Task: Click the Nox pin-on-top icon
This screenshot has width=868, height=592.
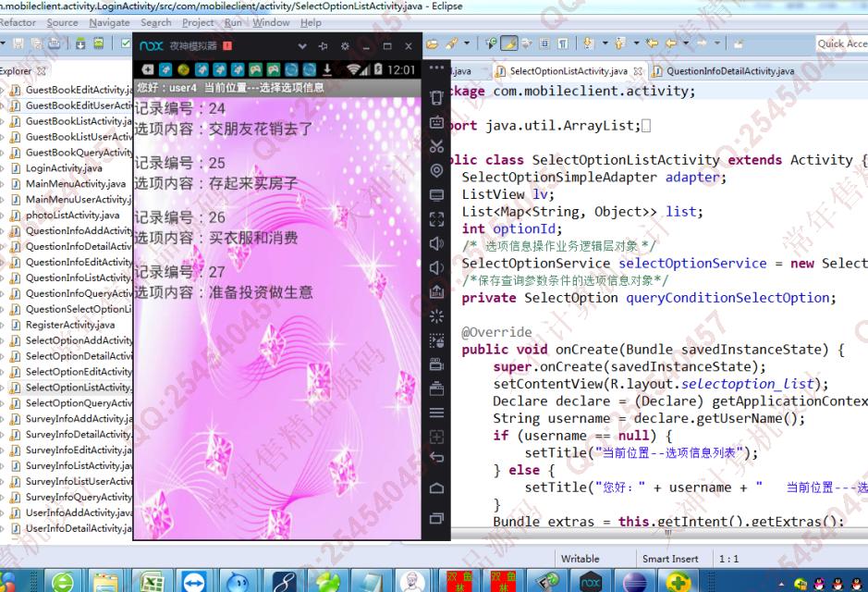Action: point(324,46)
